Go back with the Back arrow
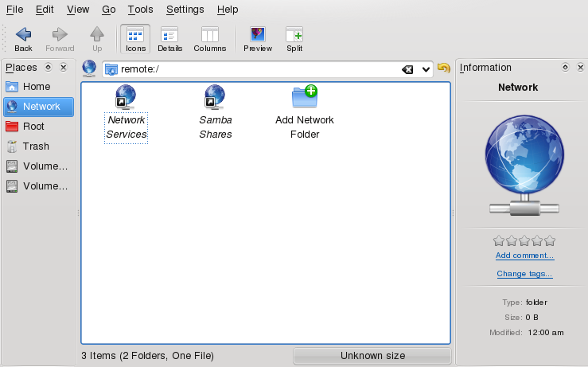The height and width of the screenshot is (367, 588). pyautogui.click(x=23, y=39)
